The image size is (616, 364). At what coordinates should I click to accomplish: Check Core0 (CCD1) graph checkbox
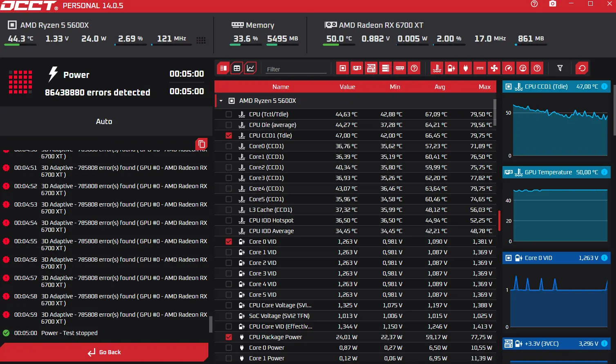(229, 146)
